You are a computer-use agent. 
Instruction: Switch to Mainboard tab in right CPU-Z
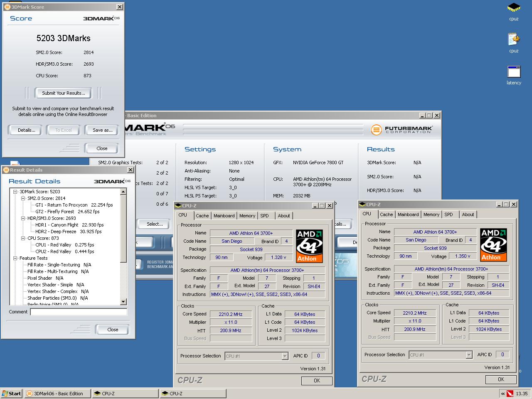coord(408,214)
